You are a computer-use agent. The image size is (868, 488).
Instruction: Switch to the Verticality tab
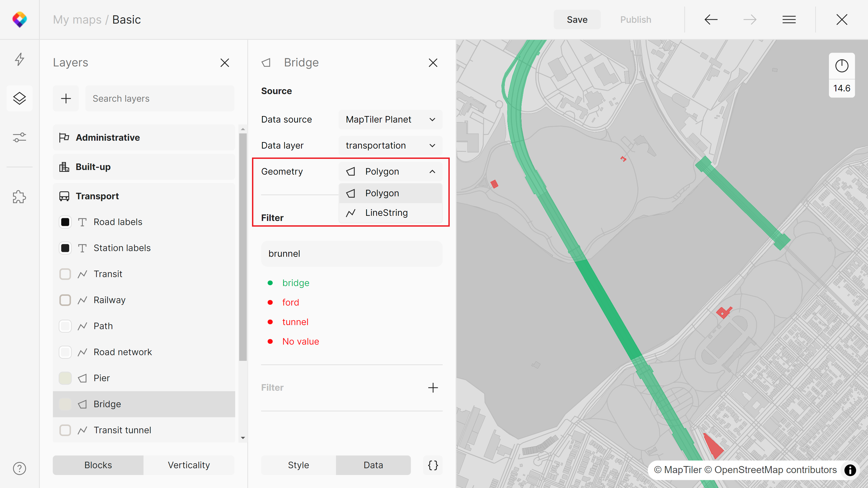(x=189, y=465)
